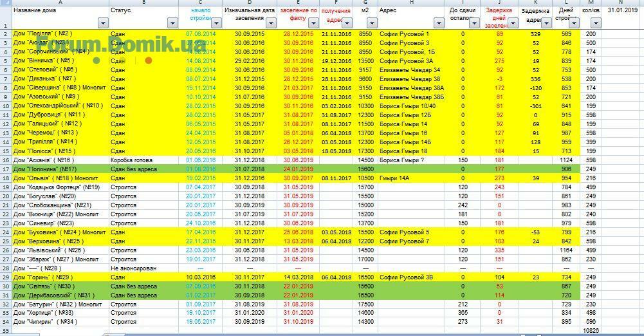Click "Сдан без адреса" status for Світязь row
644x336 pixels.
coord(143,286)
